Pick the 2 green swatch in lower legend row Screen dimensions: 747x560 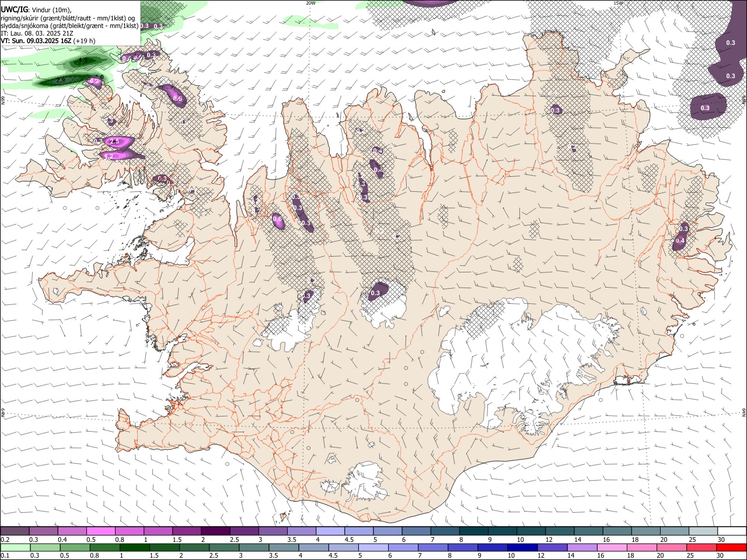(194, 547)
